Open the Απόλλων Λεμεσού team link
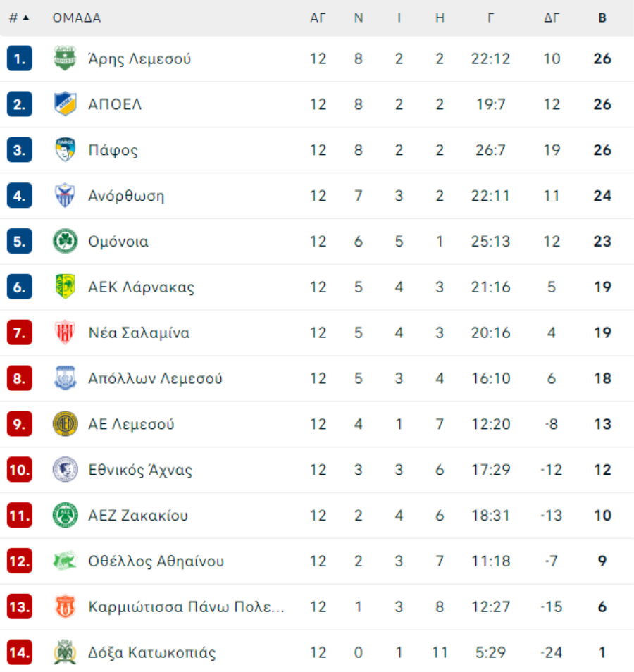Viewport: 634px width, 672px height. click(x=155, y=378)
